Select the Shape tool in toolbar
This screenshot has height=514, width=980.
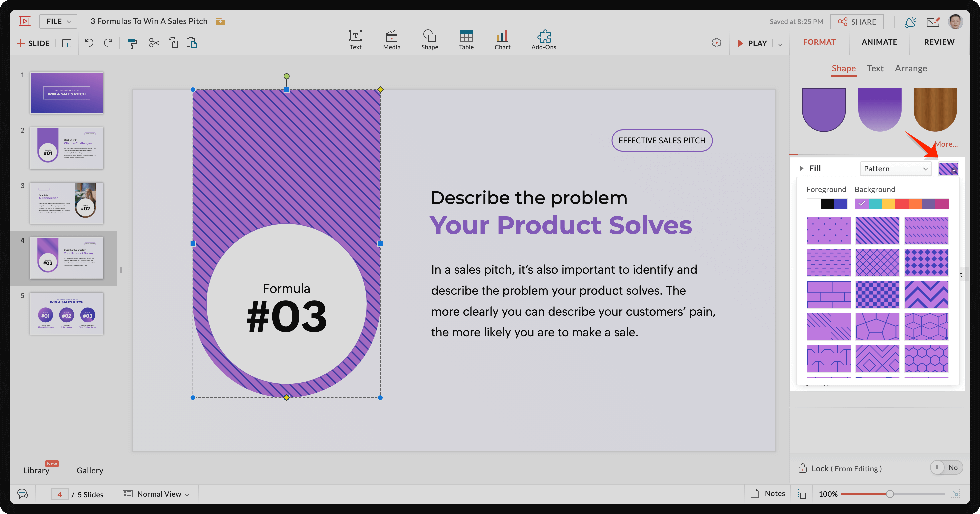[x=428, y=38]
